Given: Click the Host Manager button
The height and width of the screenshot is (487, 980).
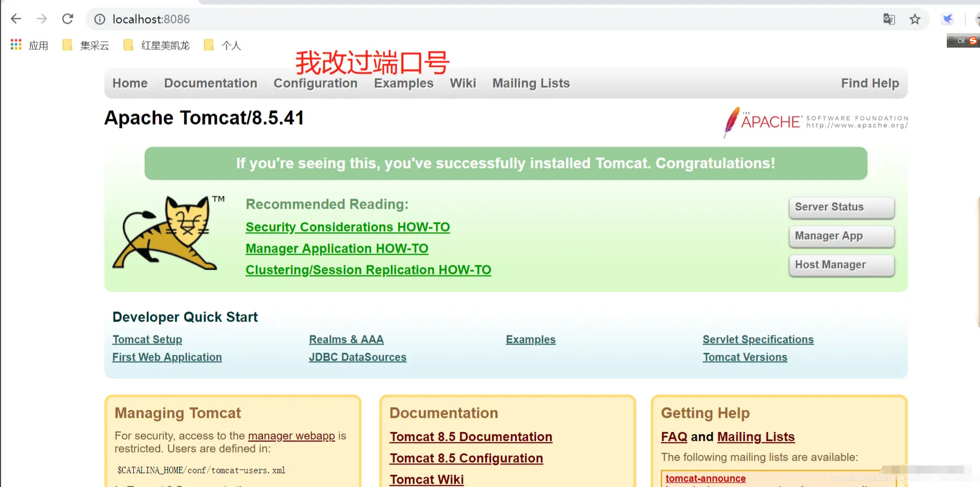Looking at the screenshot, I should click(x=842, y=265).
